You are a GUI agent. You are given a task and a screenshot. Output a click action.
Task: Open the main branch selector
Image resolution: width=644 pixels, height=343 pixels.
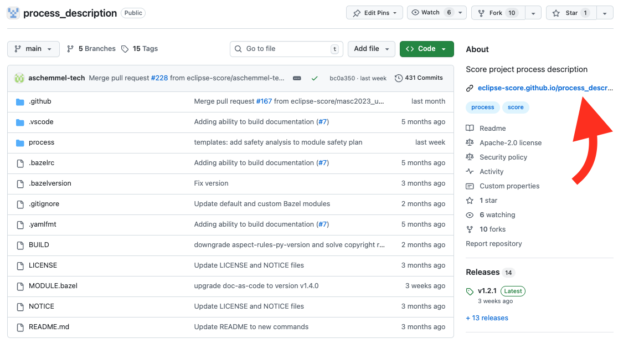33,48
